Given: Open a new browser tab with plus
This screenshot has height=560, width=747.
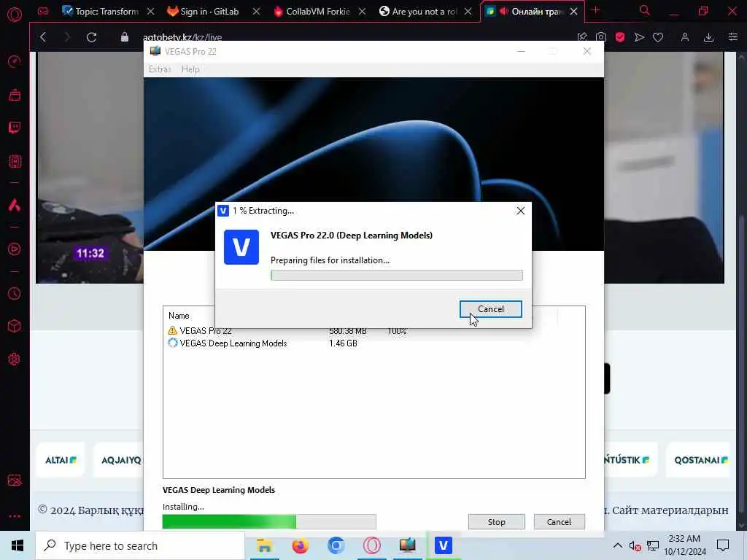Looking at the screenshot, I should tap(595, 10).
